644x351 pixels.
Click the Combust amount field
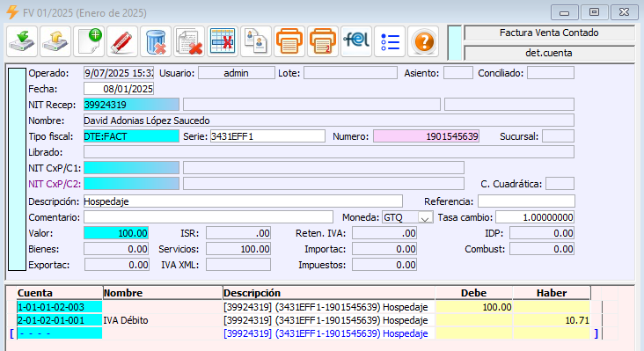[542, 249]
